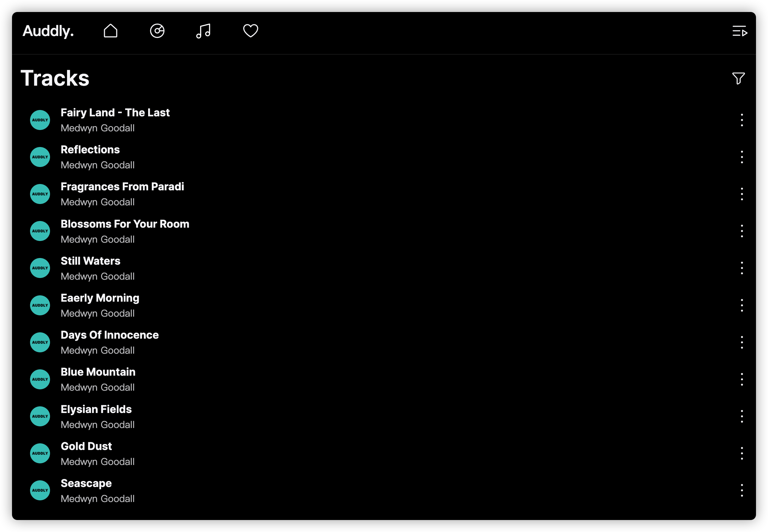Click Medwyn Goodall under Reflections

[x=97, y=165]
